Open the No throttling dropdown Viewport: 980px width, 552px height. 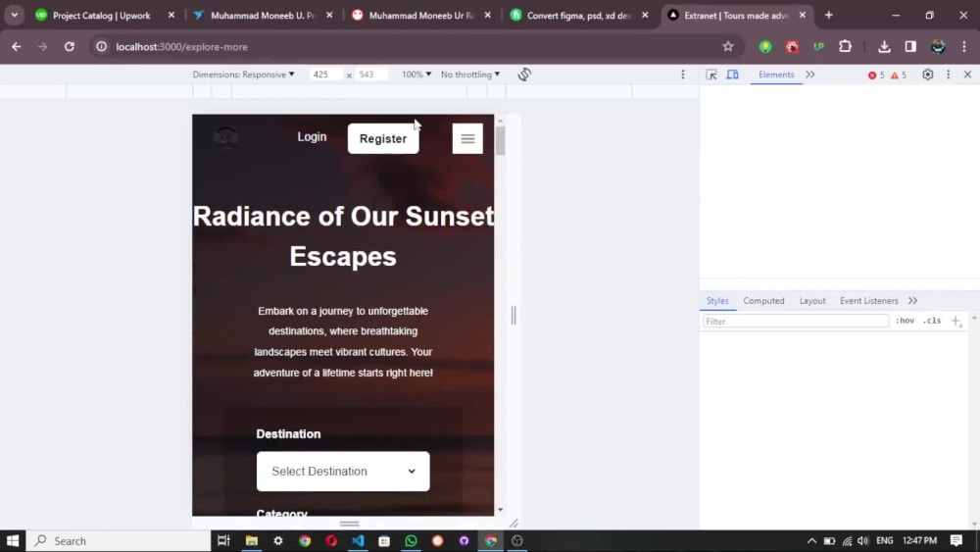pyautogui.click(x=470, y=75)
